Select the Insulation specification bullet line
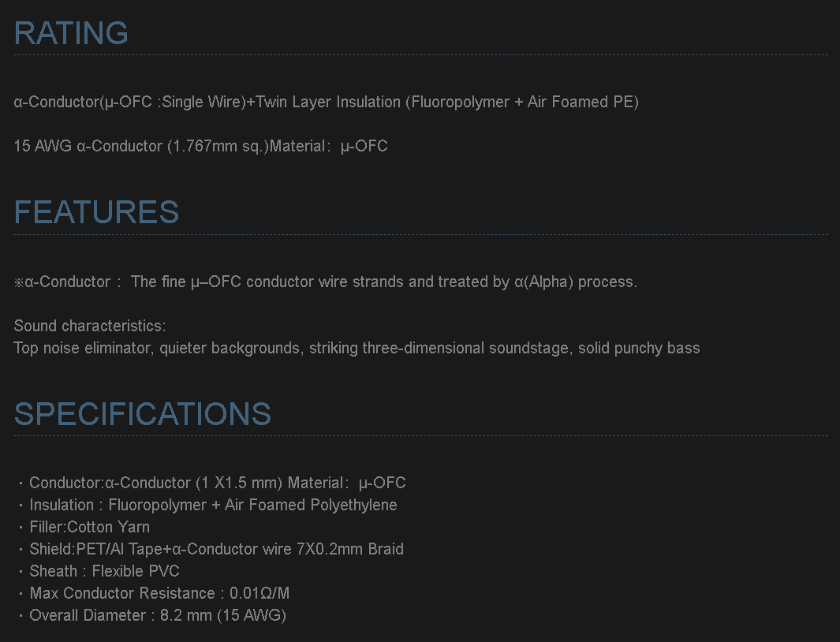 [x=213, y=505]
